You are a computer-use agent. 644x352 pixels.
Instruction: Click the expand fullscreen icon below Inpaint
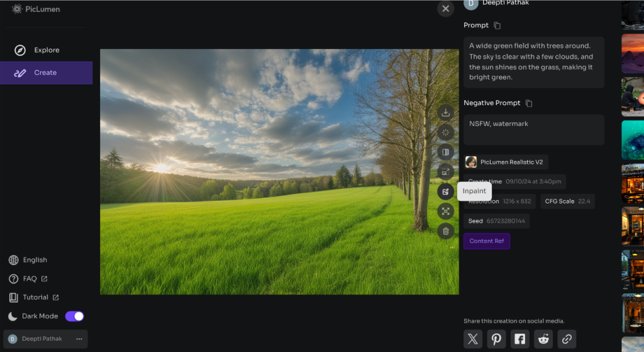tap(446, 212)
